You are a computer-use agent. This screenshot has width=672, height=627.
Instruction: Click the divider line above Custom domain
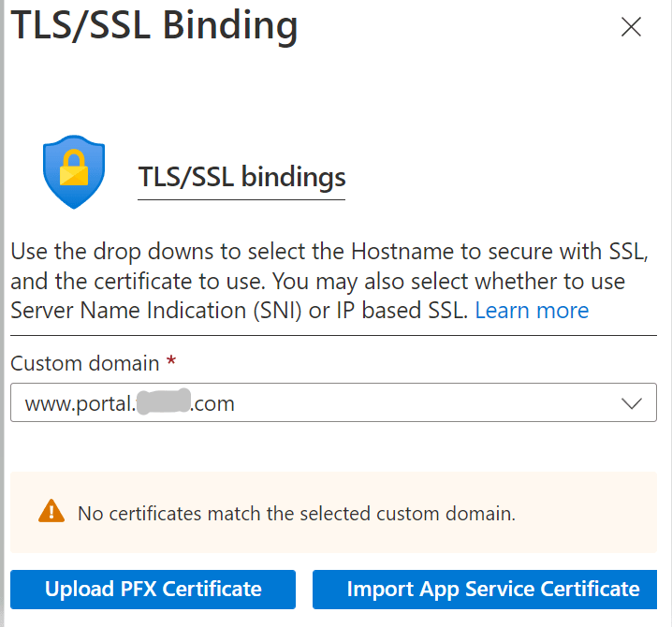click(x=333, y=335)
